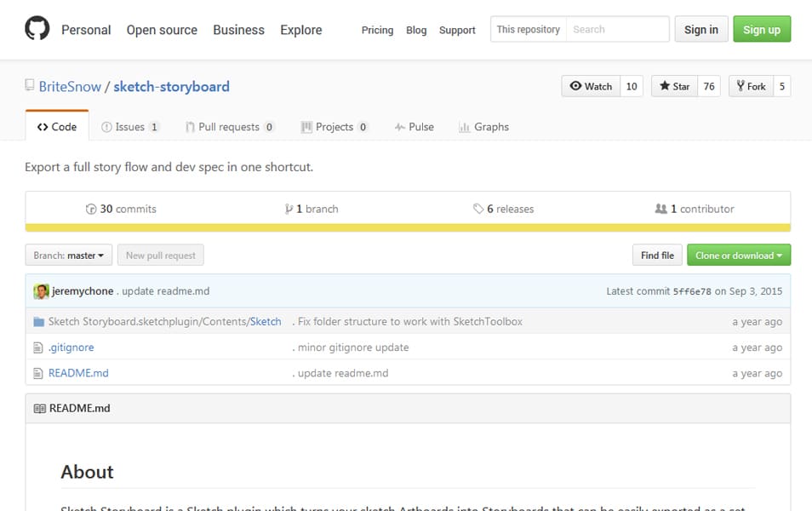Screen dimensions: 812x511
Task: Watch this repository with eye button
Action: tap(592, 86)
